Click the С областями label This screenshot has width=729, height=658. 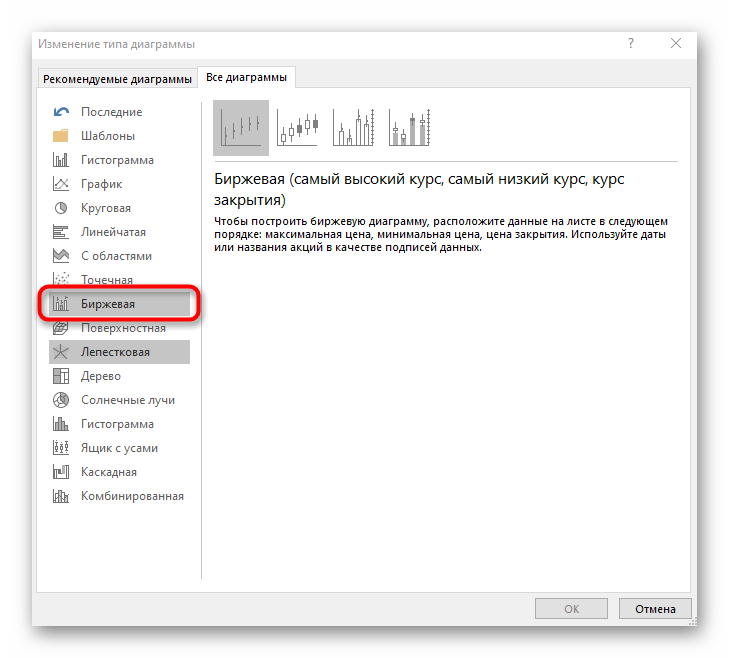tap(116, 256)
